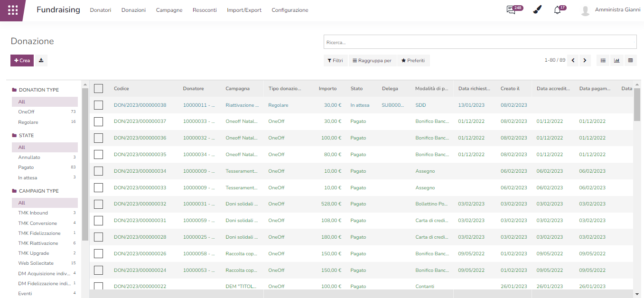The width and height of the screenshot is (644, 298).
Task: Select checkbox for DON/2023/000000038 row
Action: (x=98, y=105)
